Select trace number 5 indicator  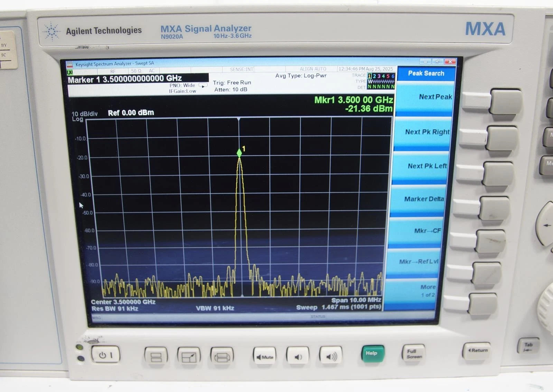388,76
